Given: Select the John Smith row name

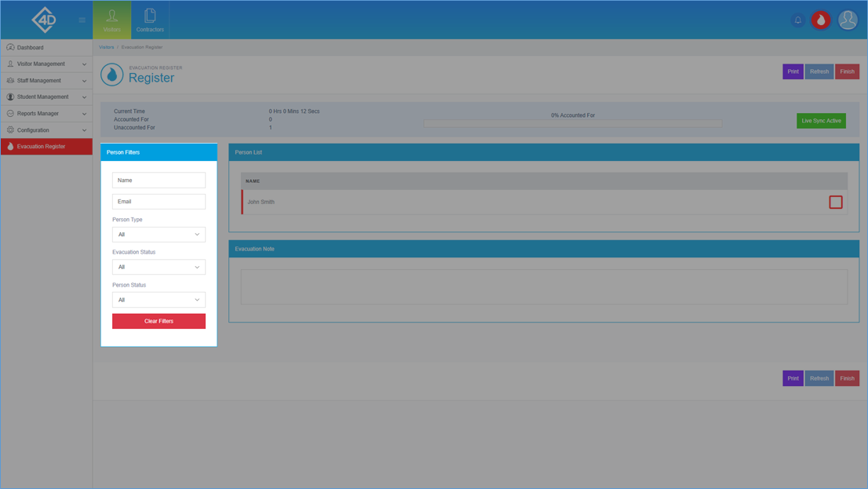Looking at the screenshot, I should click(x=261, y=203).
